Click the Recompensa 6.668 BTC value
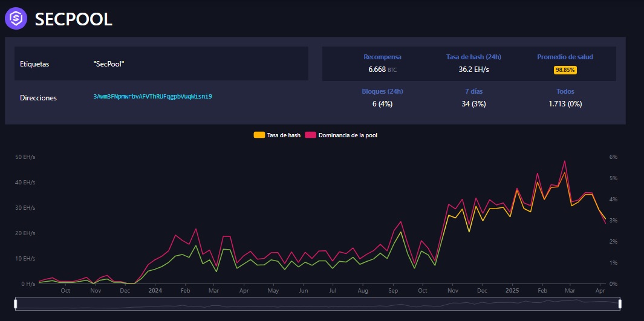The width and height of the screenshot is (644, 321). click(382, 70)
